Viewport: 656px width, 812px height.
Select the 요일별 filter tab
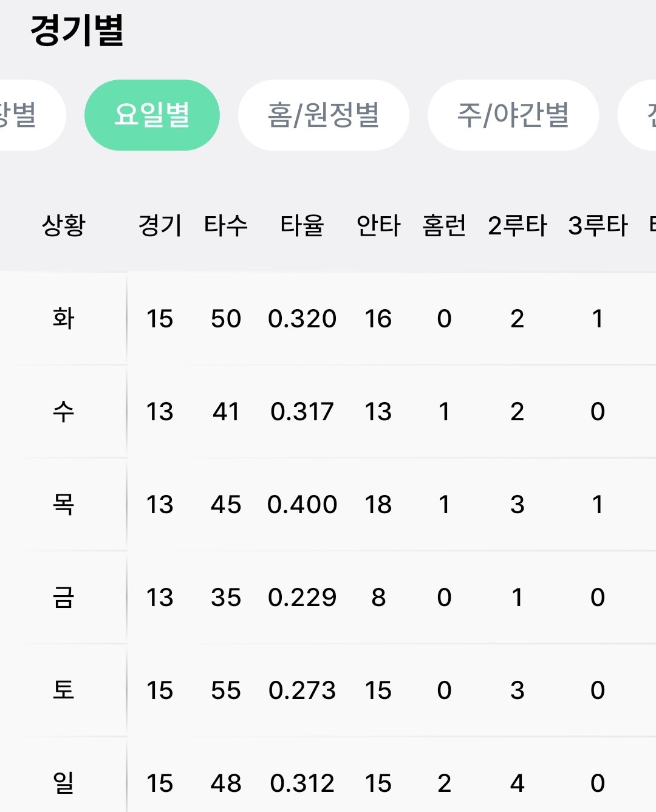(x=152, y=115)
